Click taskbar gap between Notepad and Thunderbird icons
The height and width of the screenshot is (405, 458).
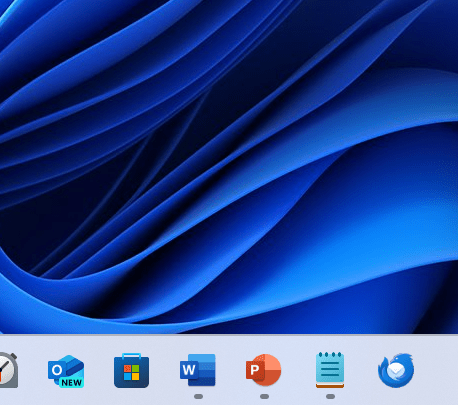click(x=361, y=370)
